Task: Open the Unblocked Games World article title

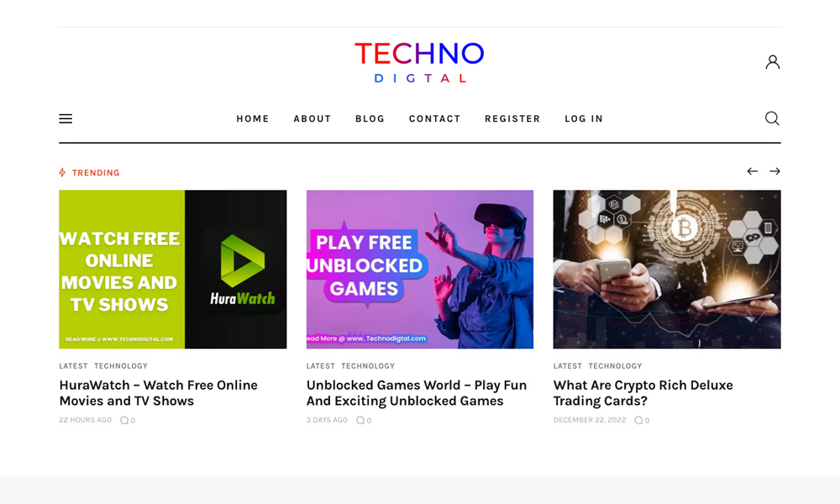Action: click(417, 393)
